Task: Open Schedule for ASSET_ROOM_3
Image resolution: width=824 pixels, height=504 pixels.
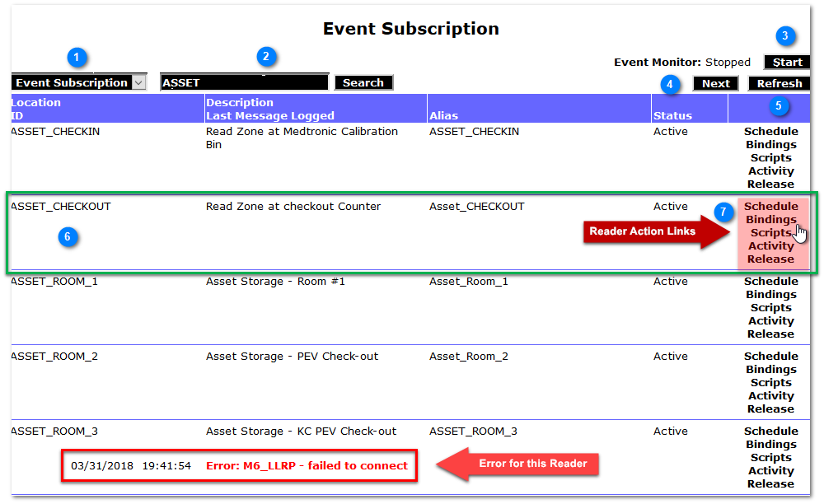Action: (x=771, y=431)
